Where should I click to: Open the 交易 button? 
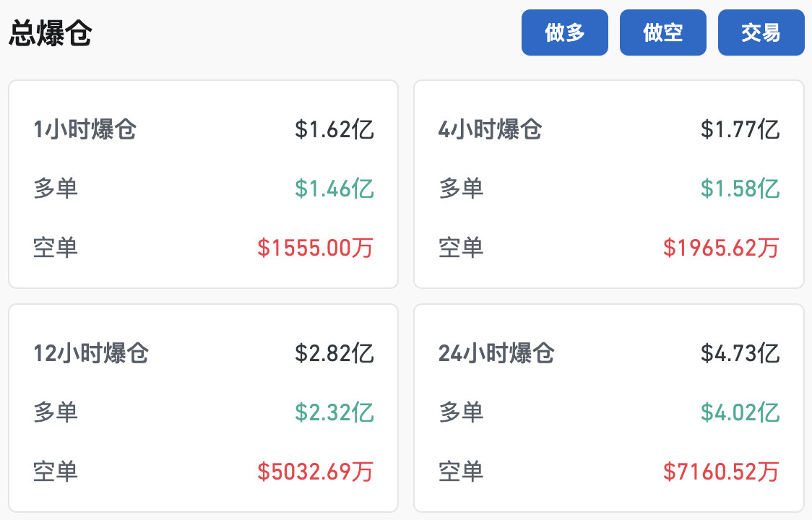[x=761, y=32]
